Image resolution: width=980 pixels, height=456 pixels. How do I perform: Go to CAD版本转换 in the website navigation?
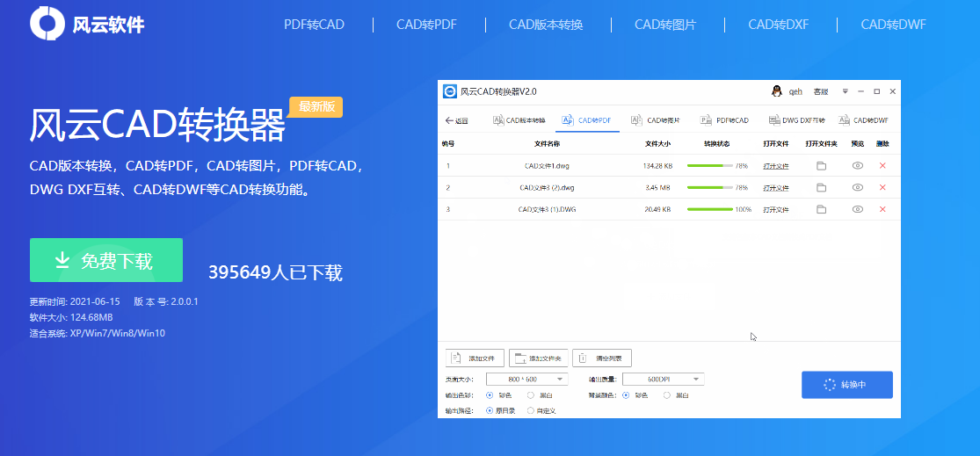point(546,25)
